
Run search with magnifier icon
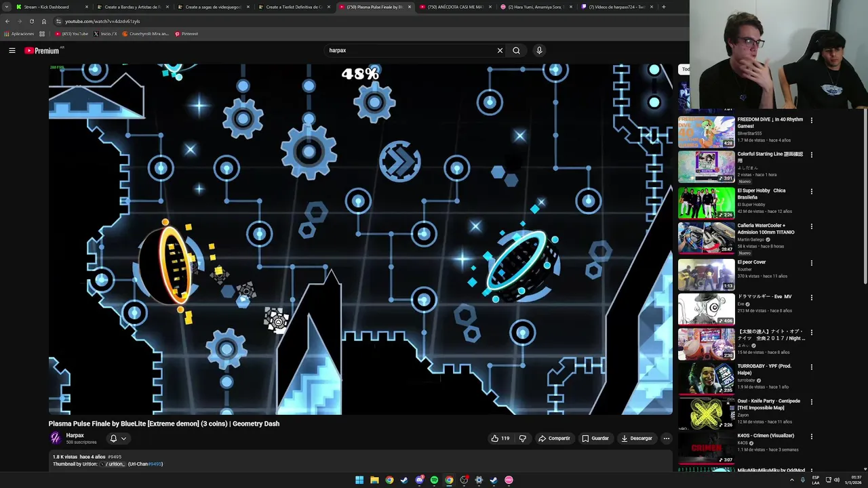coord(516,50)
